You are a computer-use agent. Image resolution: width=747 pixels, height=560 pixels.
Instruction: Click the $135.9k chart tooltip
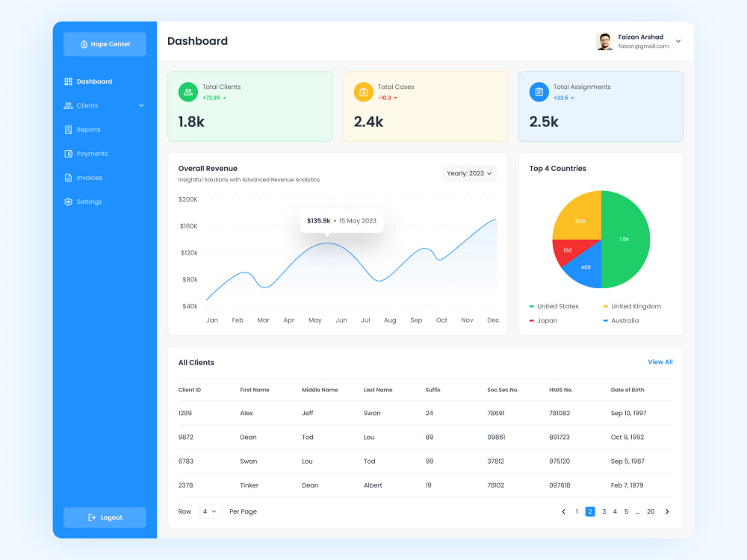pyautogui.click(x=341, y=221)
